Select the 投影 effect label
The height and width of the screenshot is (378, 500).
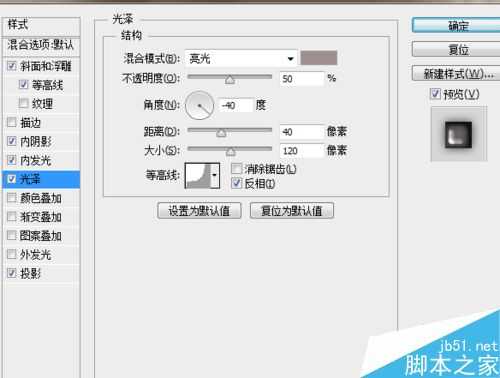point(30,274)
